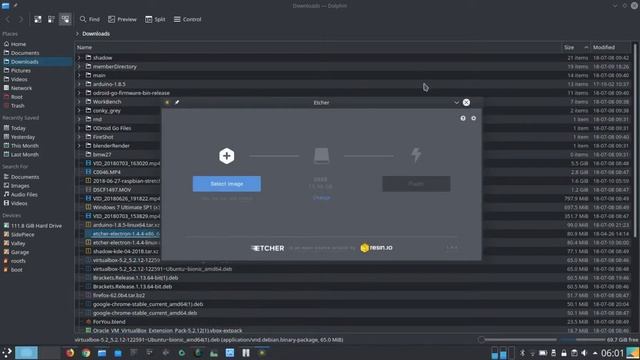
Task: Click the Downloads breadcrumb path
Action: click(x=96, y=34)
